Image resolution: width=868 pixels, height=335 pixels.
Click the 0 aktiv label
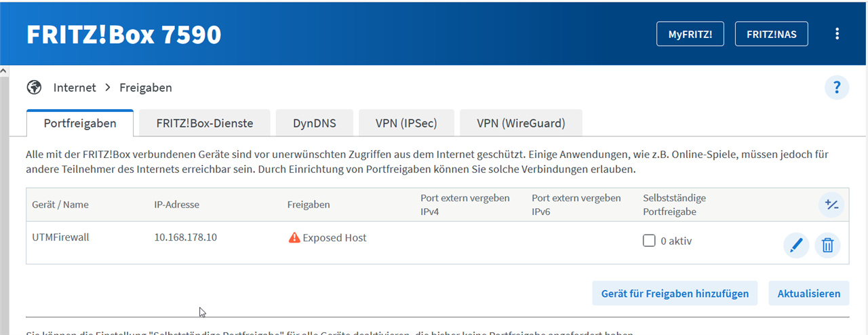tap(676, 241)
